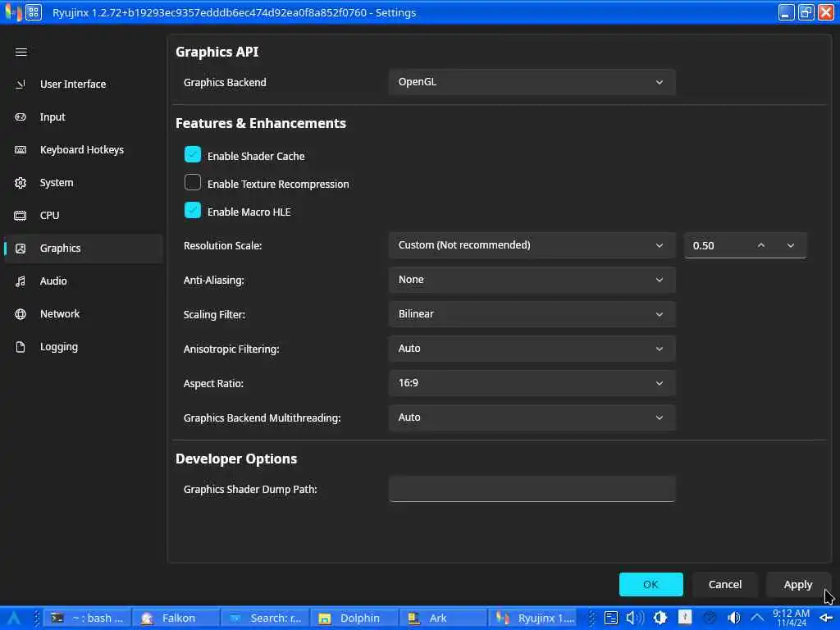The height and width of the screenshot is (630, 840).
Task: Switch to the Search window taskbar entry
Action: point(264,619)
